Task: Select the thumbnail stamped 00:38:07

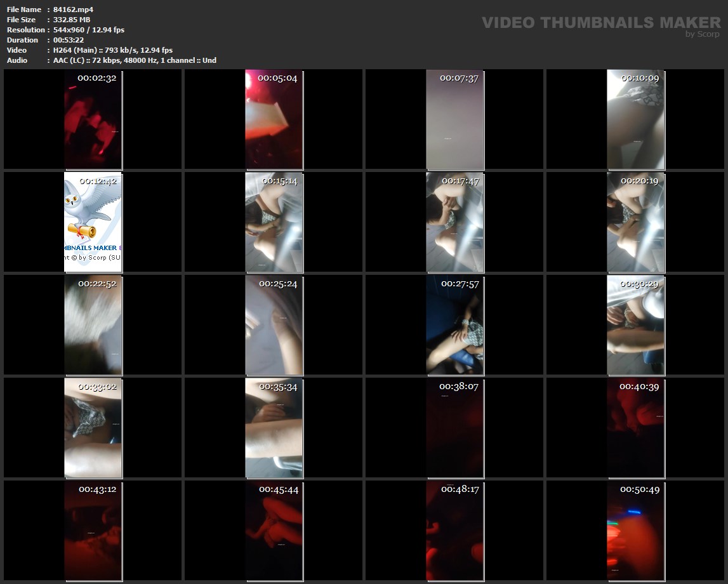Action: [455, 428]
